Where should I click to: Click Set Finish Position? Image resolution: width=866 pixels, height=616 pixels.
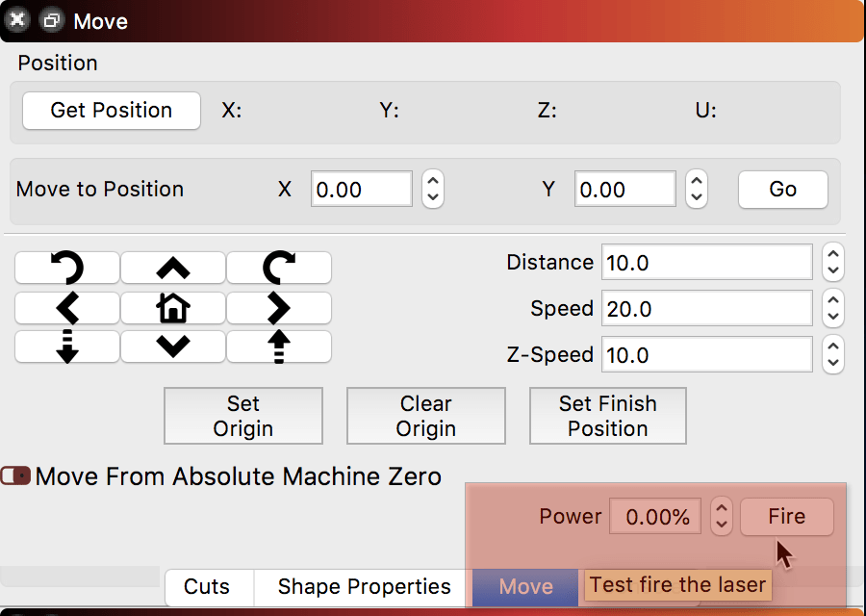pyautogui.click(x=607, y=415)
